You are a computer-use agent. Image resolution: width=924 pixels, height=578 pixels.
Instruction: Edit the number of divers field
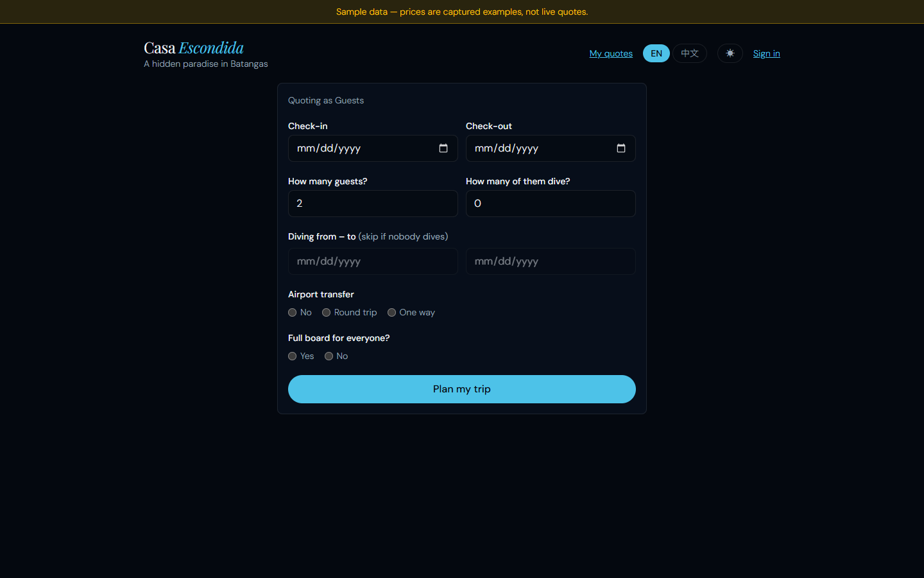(551, 204)
